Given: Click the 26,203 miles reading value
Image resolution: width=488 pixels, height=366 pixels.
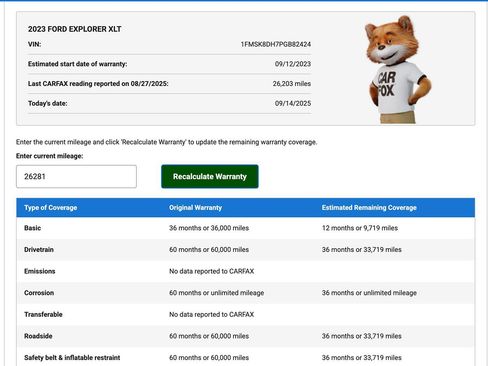Looking at the screenshot, I should click(292, 84).
